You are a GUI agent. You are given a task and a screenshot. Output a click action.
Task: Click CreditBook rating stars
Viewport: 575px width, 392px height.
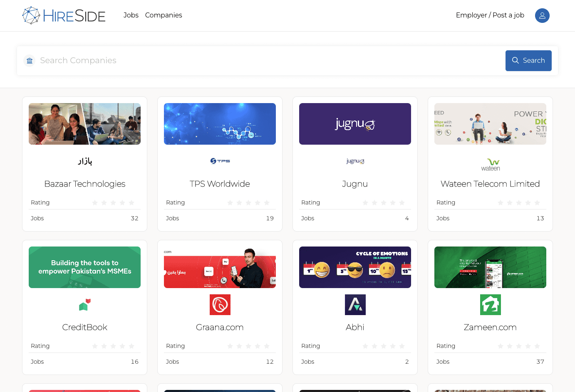pos(113,346)
